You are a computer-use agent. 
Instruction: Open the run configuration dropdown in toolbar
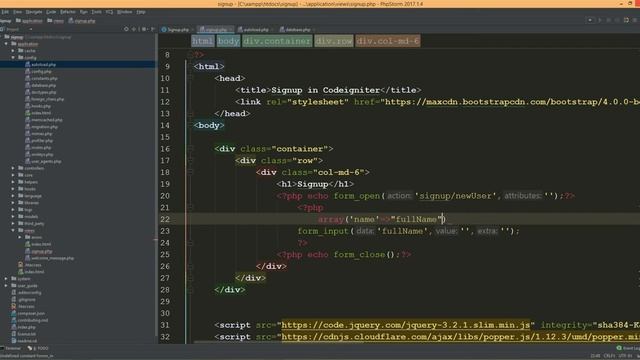pyautogui.click(x=590, y=20)
